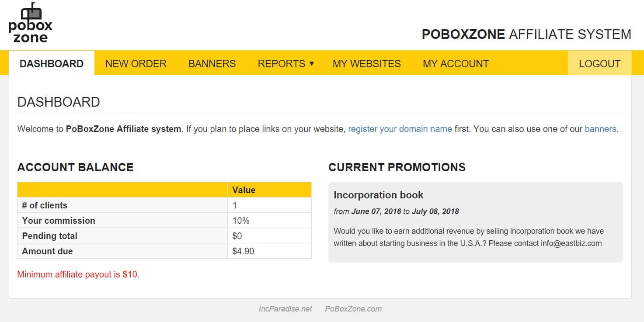Open My Account page
Screen dimensions: 644x322
(456, 63)
